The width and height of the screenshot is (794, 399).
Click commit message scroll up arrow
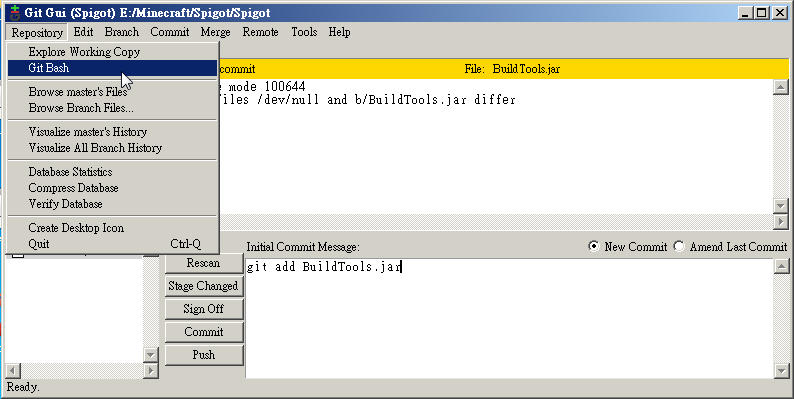[781, 266]
